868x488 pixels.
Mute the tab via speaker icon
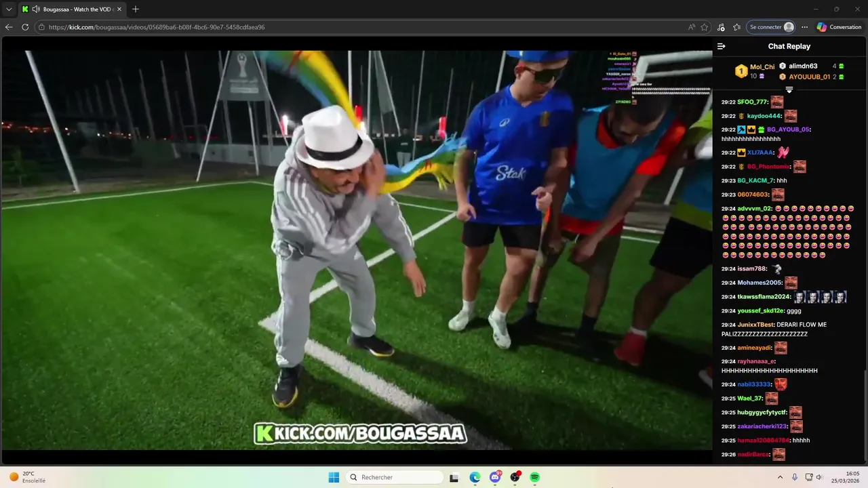36,9
